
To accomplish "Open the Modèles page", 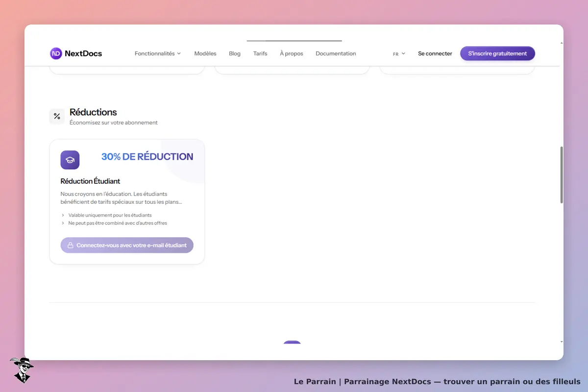I will click(205, 53).
